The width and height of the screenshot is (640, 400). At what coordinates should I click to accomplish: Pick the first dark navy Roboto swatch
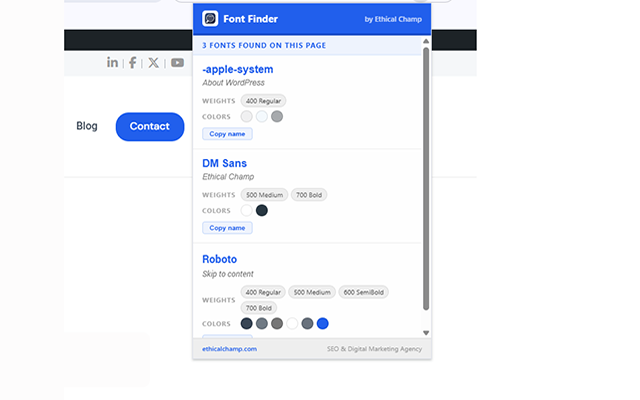247,324
